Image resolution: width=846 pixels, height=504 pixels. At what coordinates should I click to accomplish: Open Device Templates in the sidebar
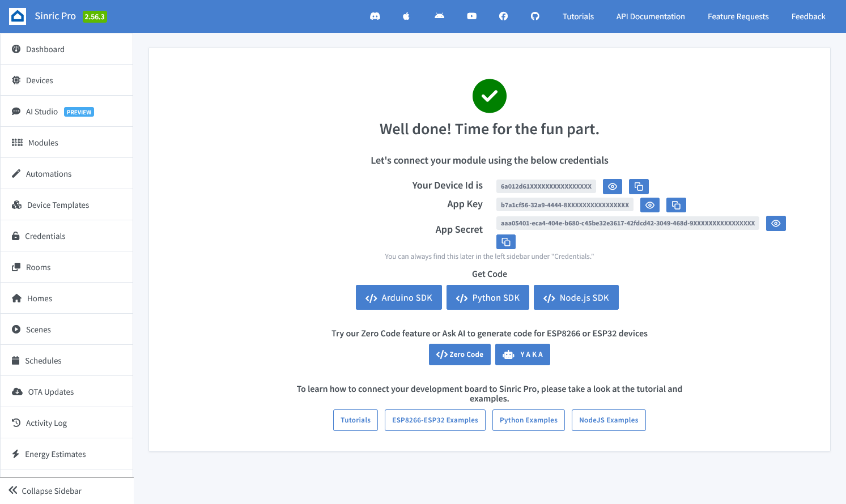67,205
